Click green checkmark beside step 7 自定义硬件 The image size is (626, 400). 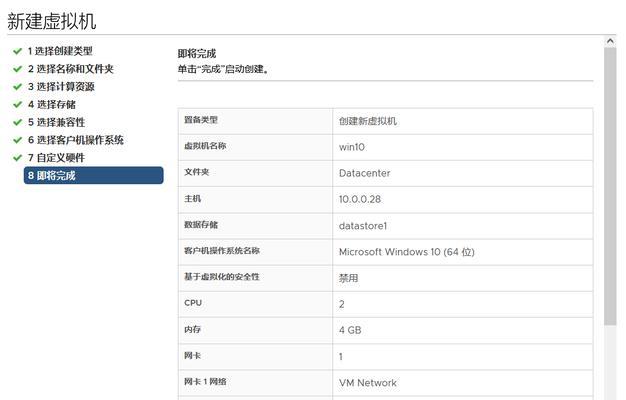(17, 158)
